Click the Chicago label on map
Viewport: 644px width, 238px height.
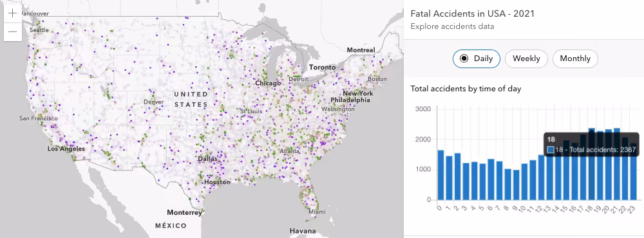point(268,84)
